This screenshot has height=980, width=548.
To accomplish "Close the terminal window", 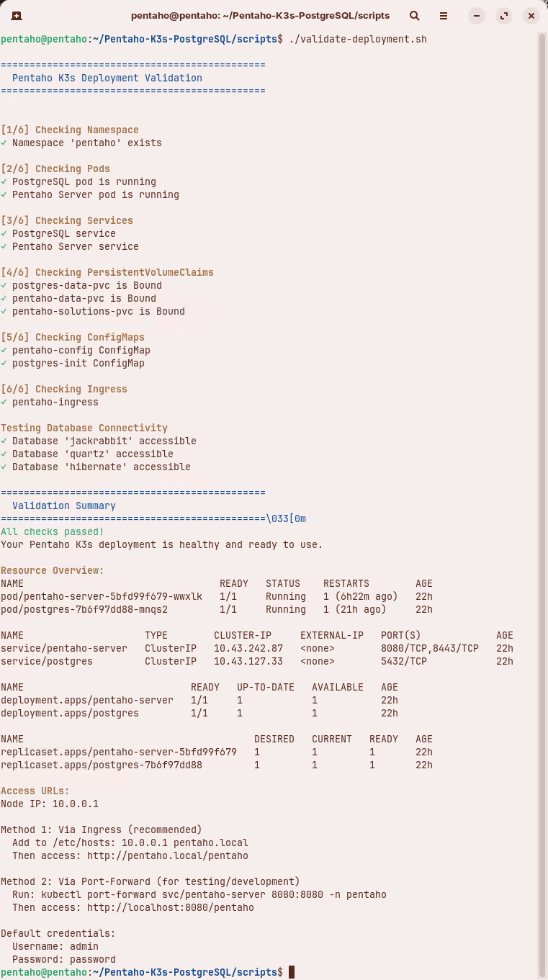I will point(531,15).
